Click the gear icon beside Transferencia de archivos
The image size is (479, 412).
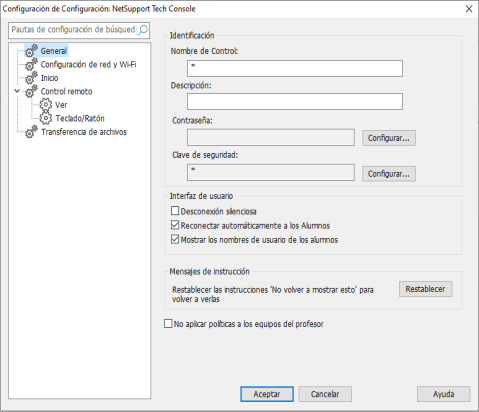pyautogui.click(x=31, y=132)
